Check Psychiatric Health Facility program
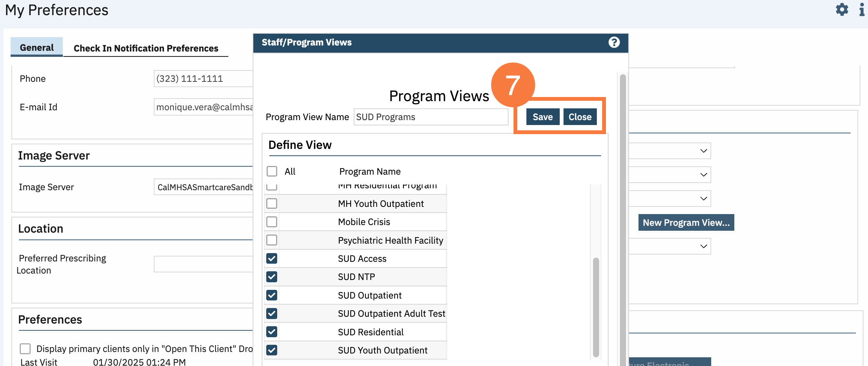 272,240
